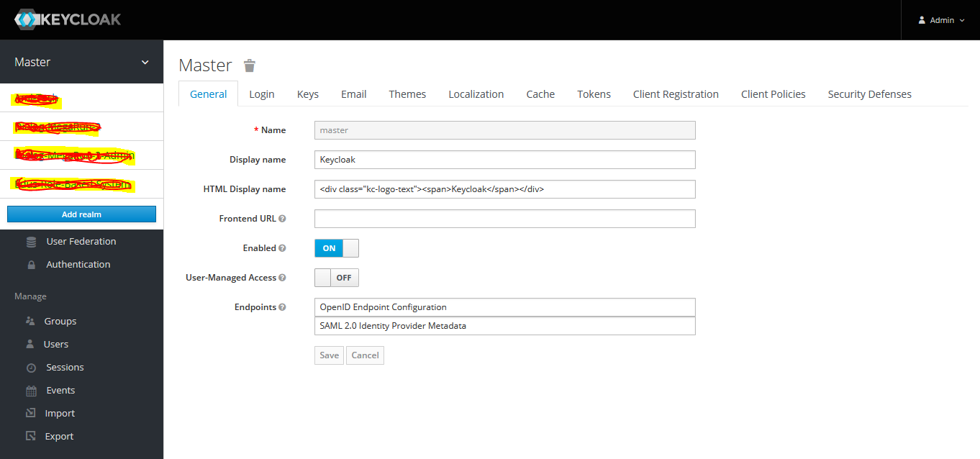
Task: Click the Export icon in sidebar
Action: 31,437
